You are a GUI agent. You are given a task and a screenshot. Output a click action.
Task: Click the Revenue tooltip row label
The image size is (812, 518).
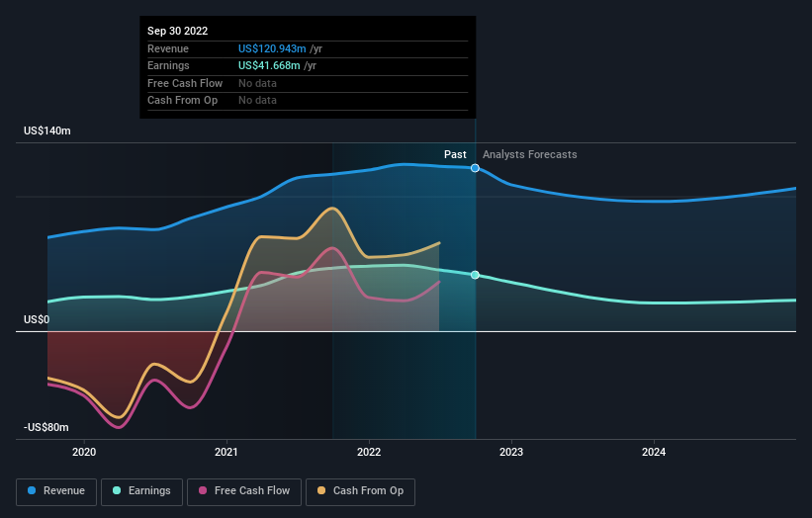pos(168,48)
